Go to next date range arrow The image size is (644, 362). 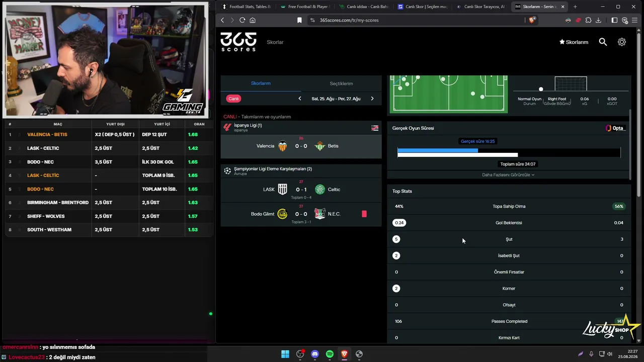click(x=372, y=99)
